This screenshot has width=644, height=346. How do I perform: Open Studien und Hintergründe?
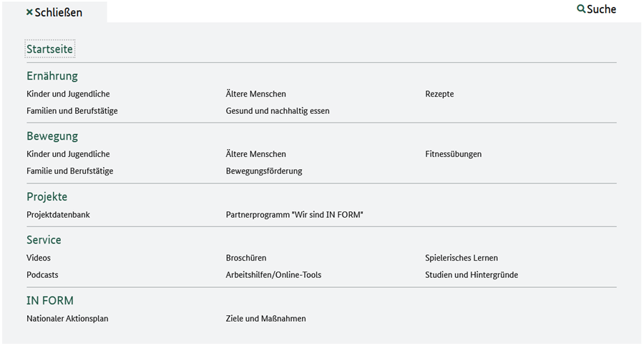pos(472,275)
